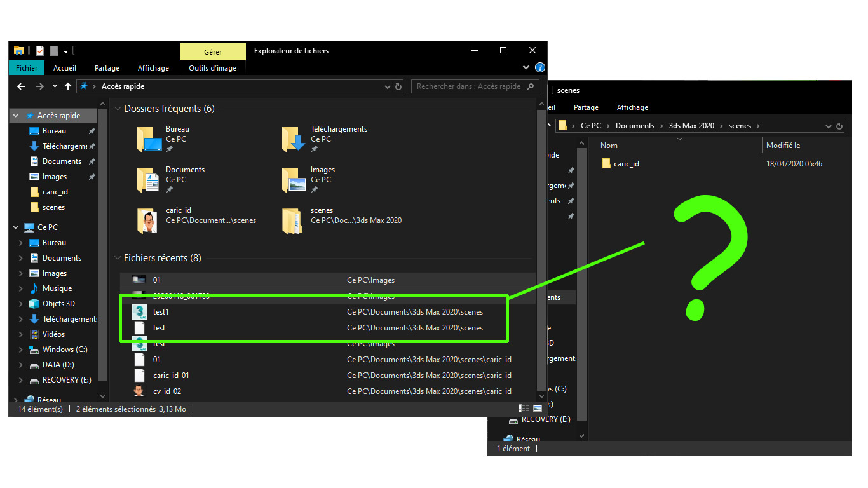Switch to large thumbnails view icon
868x488 pixels.
click(538, 409)
